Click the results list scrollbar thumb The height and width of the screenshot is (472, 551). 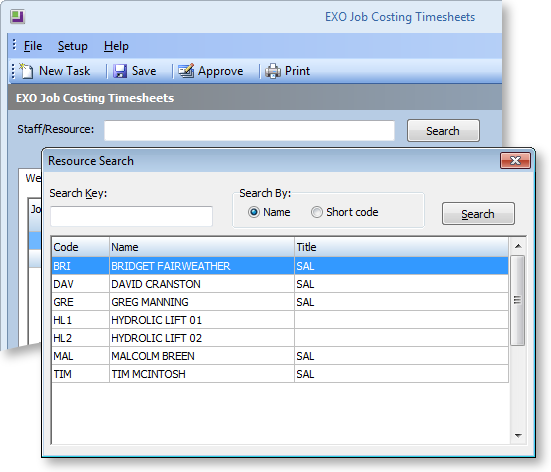tap(518, 300)
